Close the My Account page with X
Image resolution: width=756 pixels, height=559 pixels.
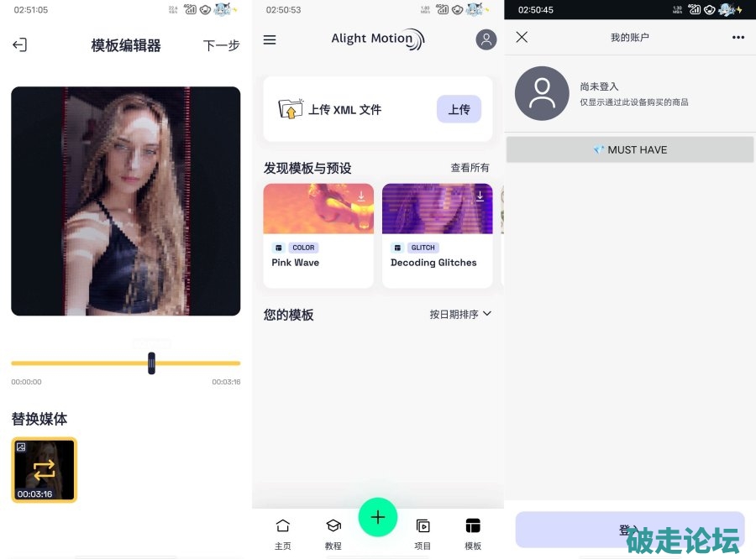pos(522,37)
